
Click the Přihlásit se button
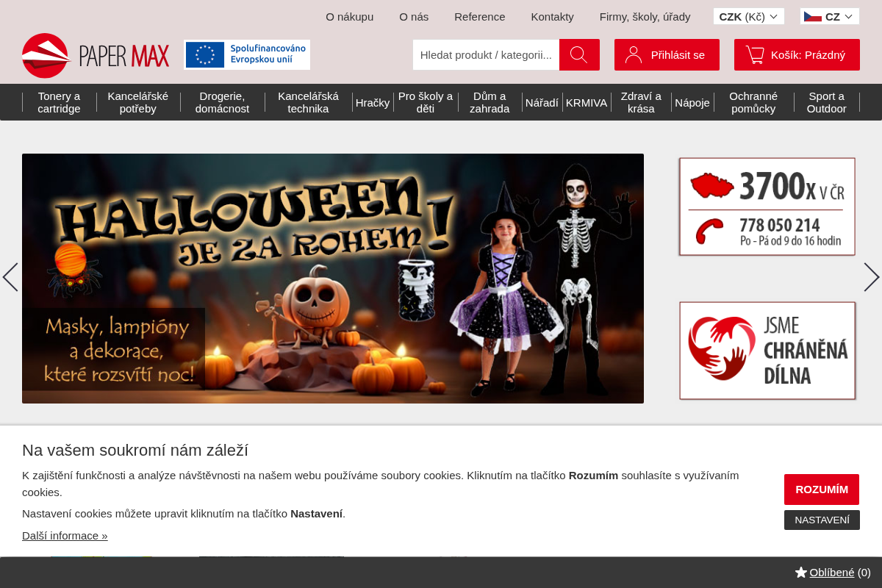coord(667,54)
